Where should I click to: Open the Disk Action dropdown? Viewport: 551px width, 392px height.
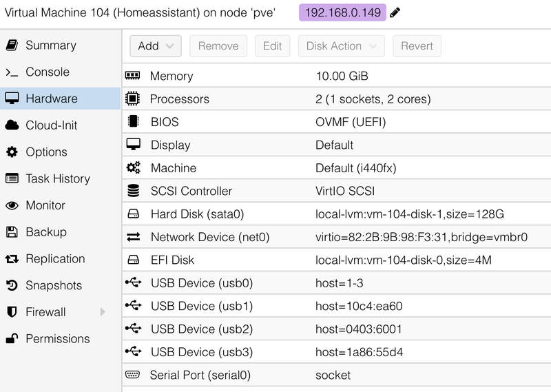[342, 46]
